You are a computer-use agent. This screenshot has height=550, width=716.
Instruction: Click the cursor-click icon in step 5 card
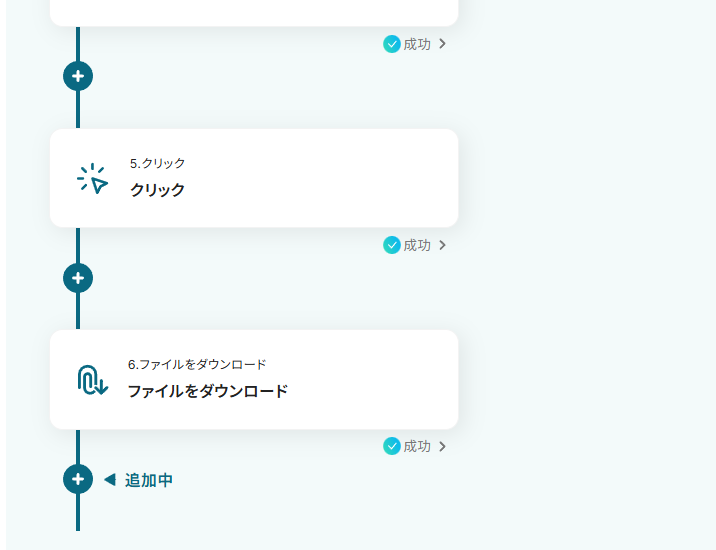[x=92, y=179]
